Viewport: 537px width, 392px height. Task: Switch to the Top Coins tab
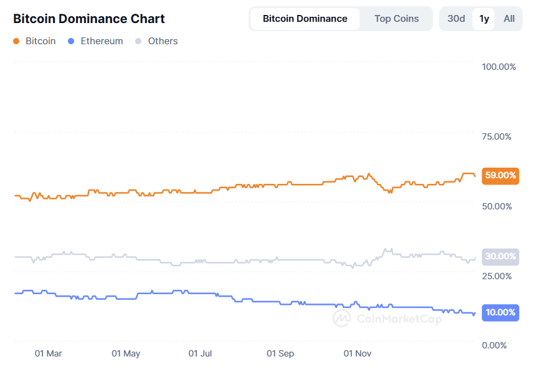click(x=396, y=19)
